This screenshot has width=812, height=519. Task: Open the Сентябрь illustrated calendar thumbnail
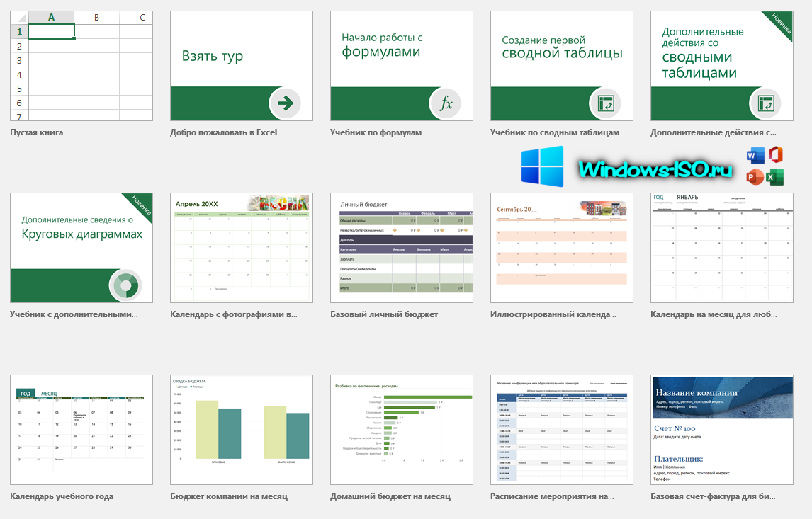coord(561,248)
